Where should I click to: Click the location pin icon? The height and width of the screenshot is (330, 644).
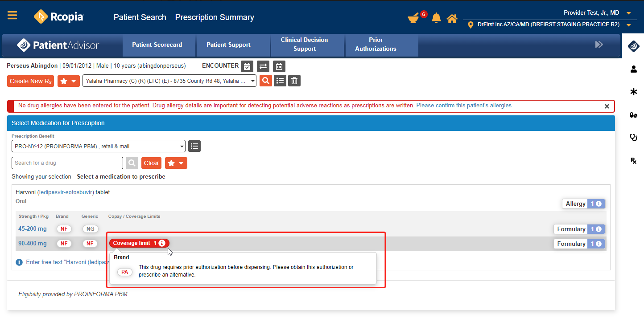[470, 25]
